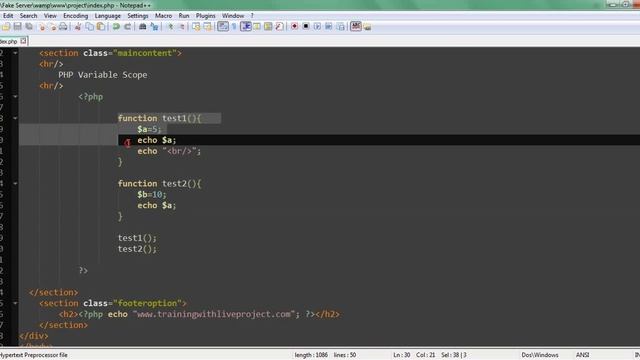This screenshot has height=360, width=640.
Task: Click the Save All toolbar icon
Action: click(29, 27)
